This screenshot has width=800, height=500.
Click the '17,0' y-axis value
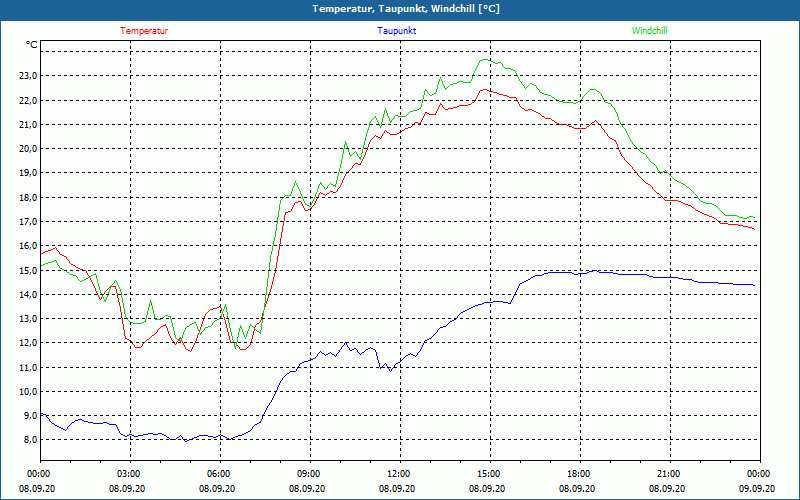(29, 222)
